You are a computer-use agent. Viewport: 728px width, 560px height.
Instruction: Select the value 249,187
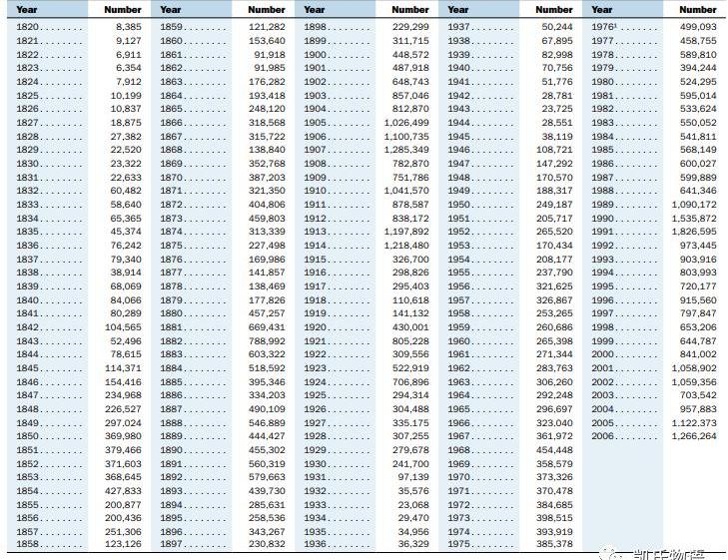tap(555, 205)
